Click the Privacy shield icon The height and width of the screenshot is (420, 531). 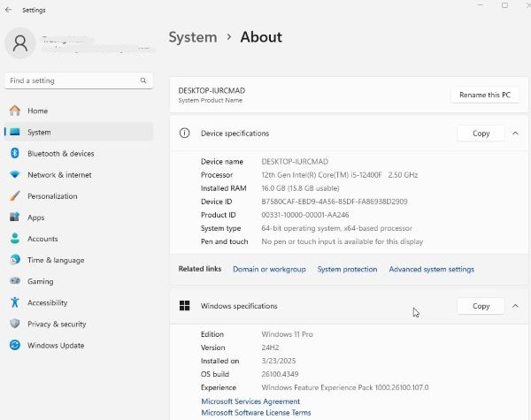click(15, 324)
